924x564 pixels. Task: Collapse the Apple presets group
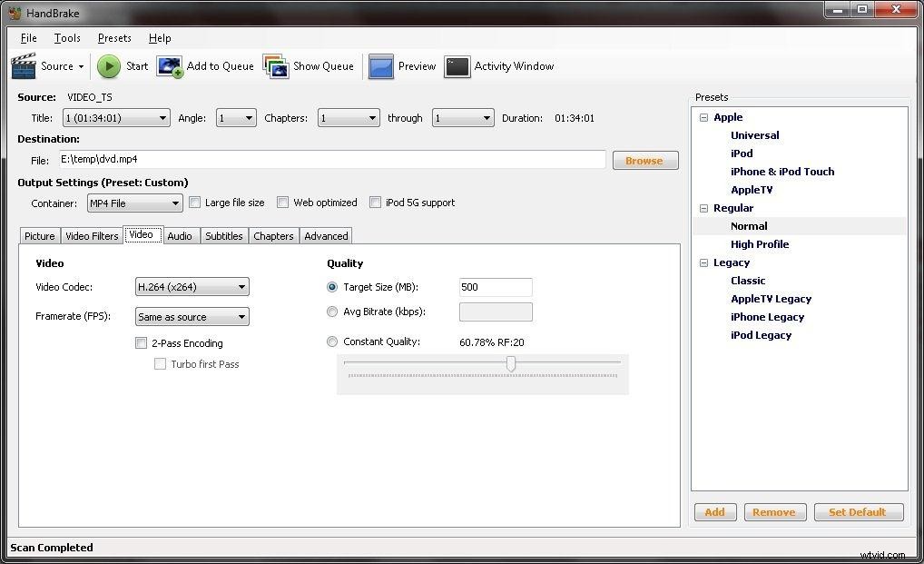click(x=705, y=117)
